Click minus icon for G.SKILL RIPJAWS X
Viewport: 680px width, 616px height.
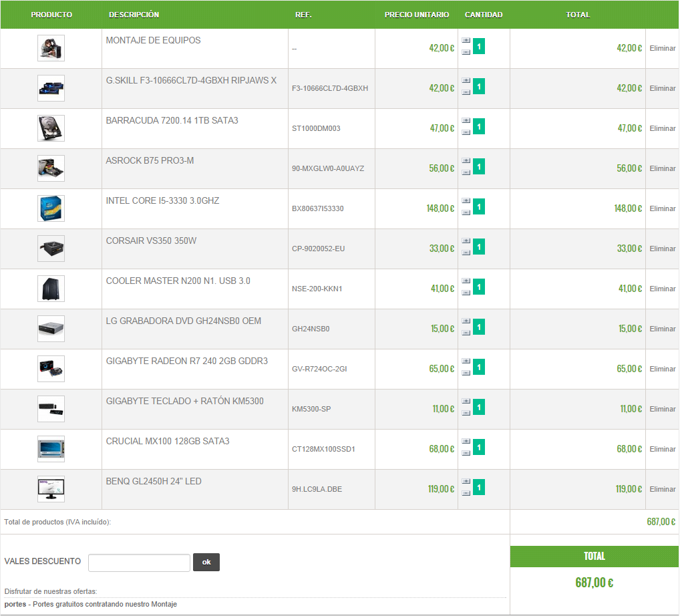point(466,92)
